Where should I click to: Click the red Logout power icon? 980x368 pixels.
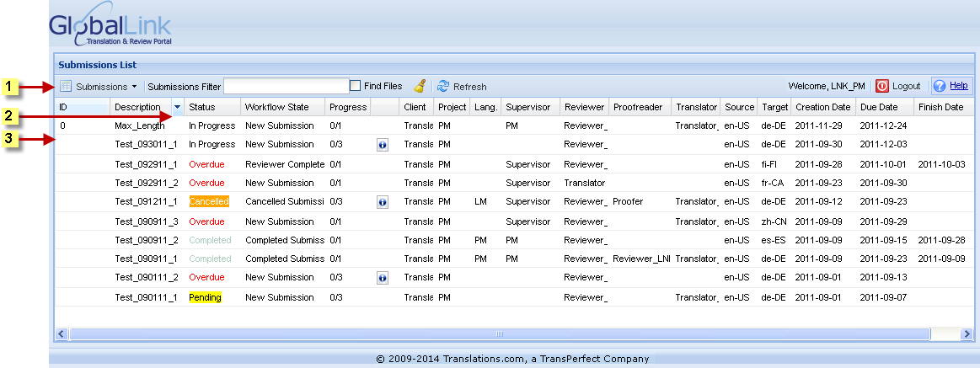pyautogui.click(x=882, y=86)
